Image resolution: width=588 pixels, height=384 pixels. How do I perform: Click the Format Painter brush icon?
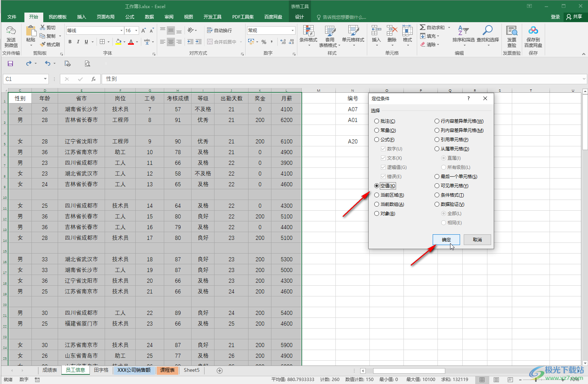click(x=43, y=44)
